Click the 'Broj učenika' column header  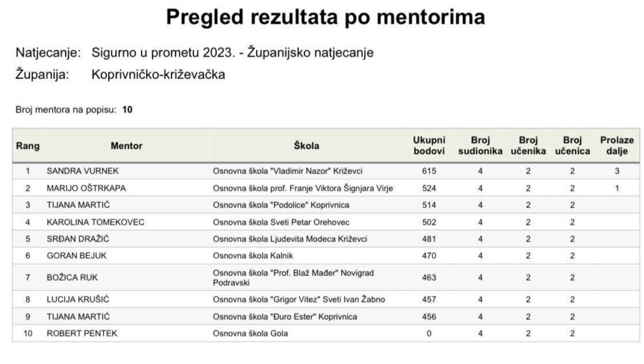click(528, 145)
